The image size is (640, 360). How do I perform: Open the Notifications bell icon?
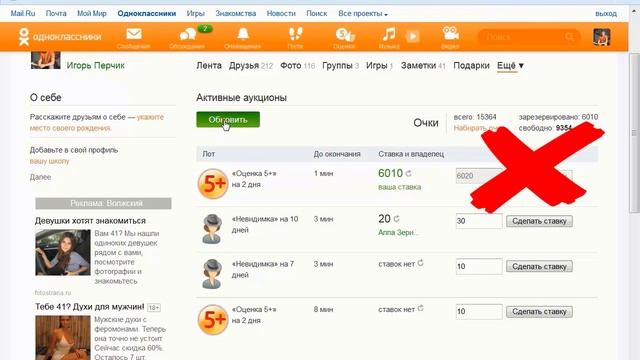[x=243, y=34]
